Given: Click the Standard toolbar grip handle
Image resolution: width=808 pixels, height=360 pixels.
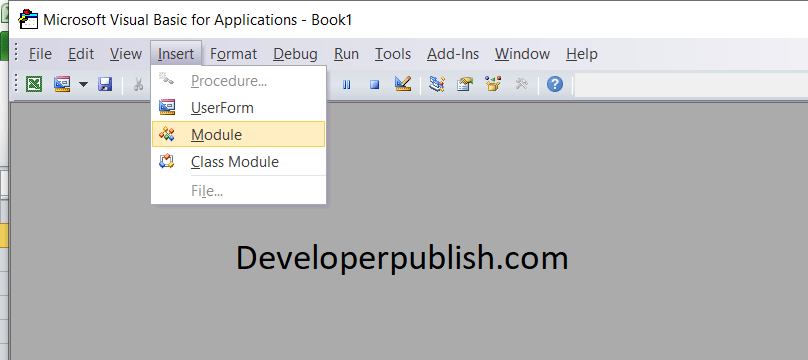Looking at the screenshot, I should coord(16,84).
